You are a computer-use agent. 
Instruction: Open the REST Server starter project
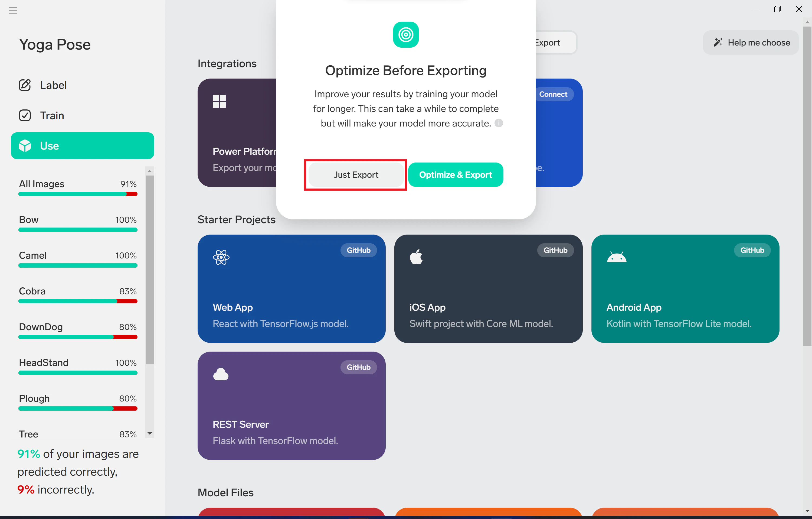click(x=291, y=406)
